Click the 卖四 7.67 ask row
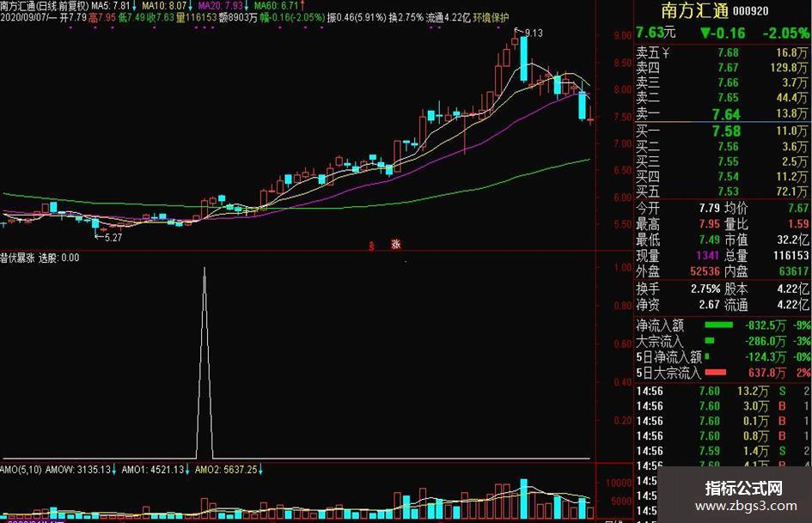Viewport: 812px width, 523px height. (722, 68)
